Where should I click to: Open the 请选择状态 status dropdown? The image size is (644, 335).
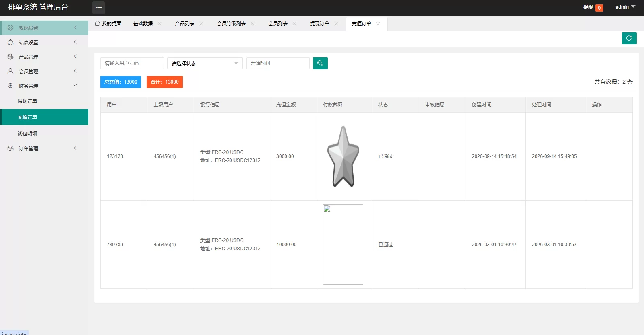(205, 63)
